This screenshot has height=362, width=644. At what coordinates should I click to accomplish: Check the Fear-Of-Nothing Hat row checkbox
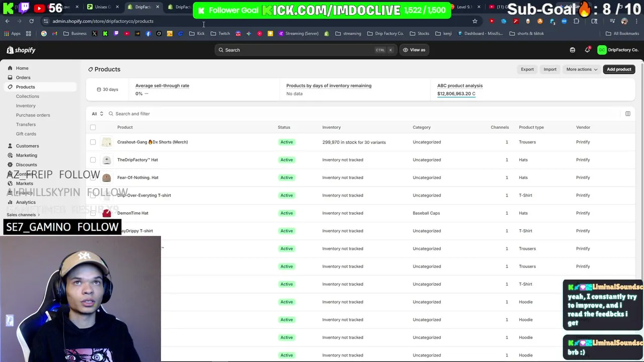(x=93, y=177)
